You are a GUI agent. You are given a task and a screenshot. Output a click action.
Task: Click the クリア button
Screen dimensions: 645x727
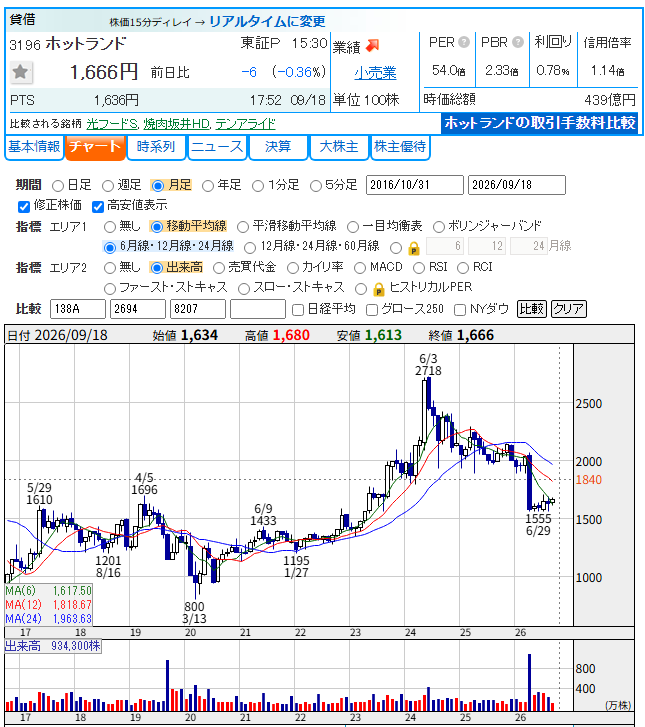pos(568,309)
